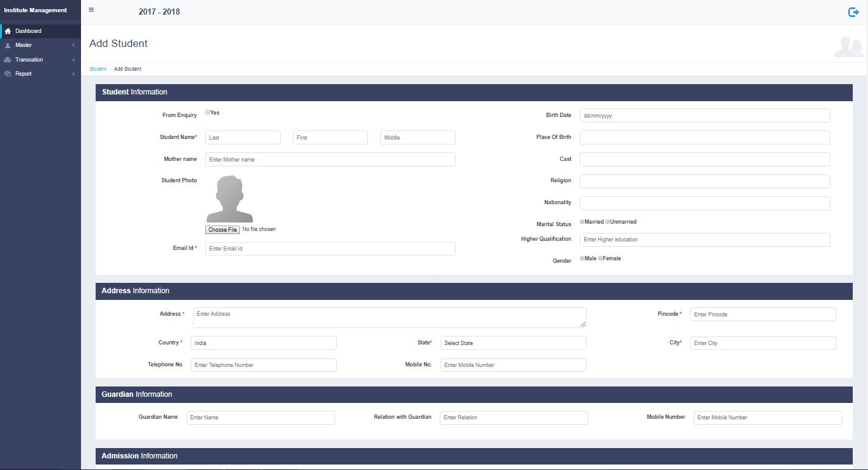Click the Transcation icon in sidebar

[8, 60]
